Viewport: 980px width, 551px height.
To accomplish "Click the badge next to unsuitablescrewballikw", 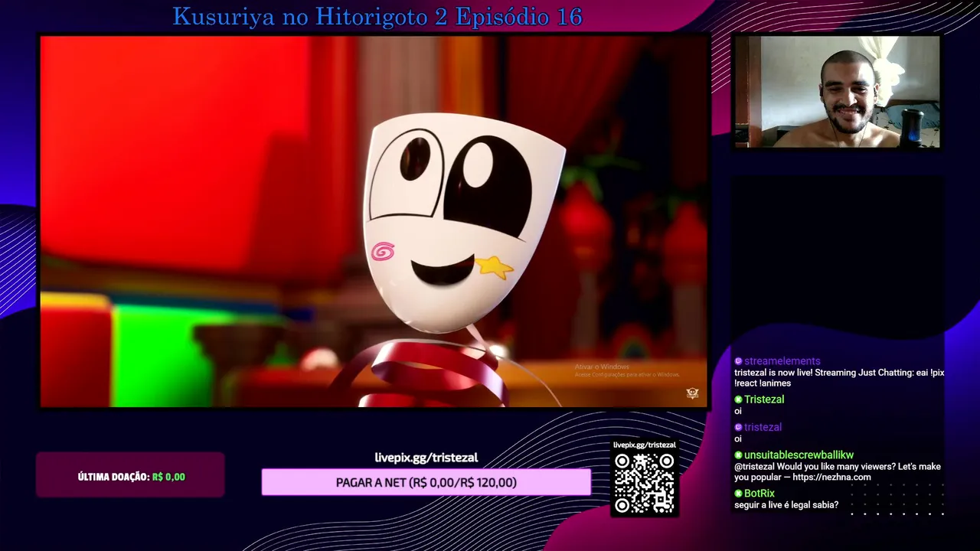I will point(739,455).
